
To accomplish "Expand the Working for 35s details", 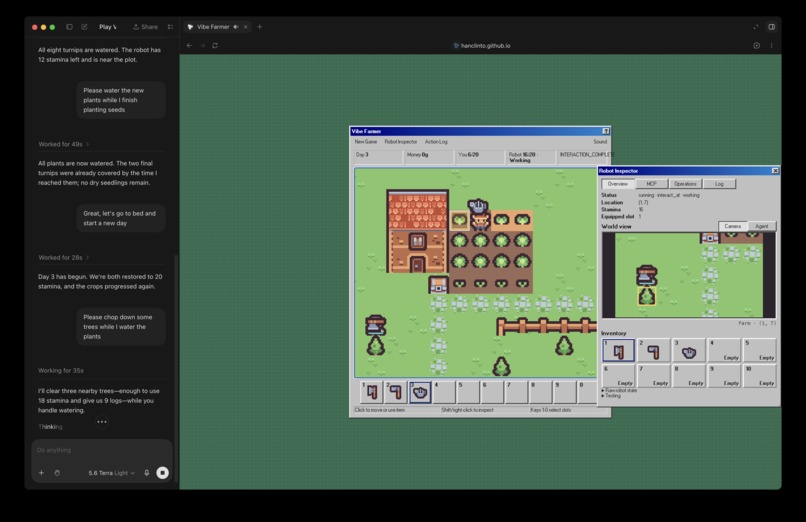I will tap(61, 370).
